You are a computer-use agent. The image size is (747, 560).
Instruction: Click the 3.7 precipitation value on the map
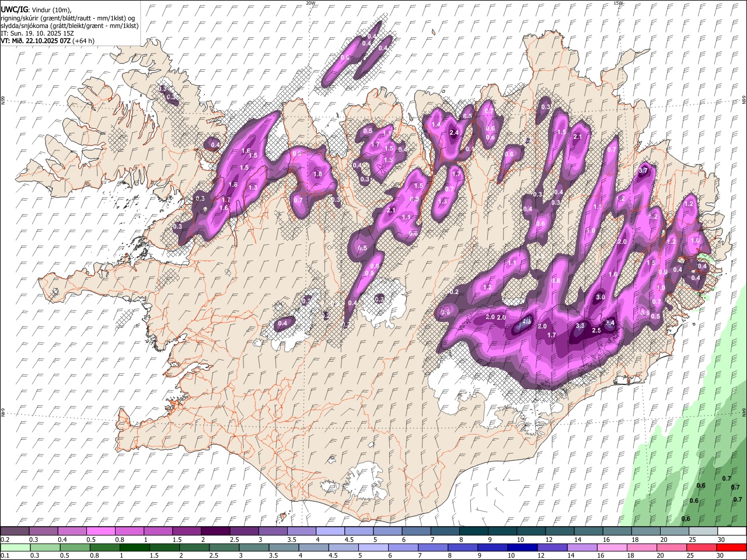pyautogui.click(x=644, y=170)
